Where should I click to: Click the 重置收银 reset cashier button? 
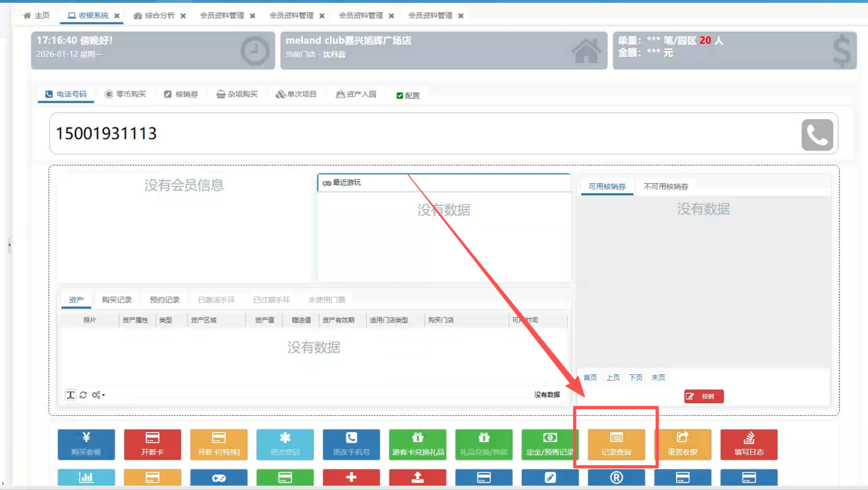pos(682,444)
